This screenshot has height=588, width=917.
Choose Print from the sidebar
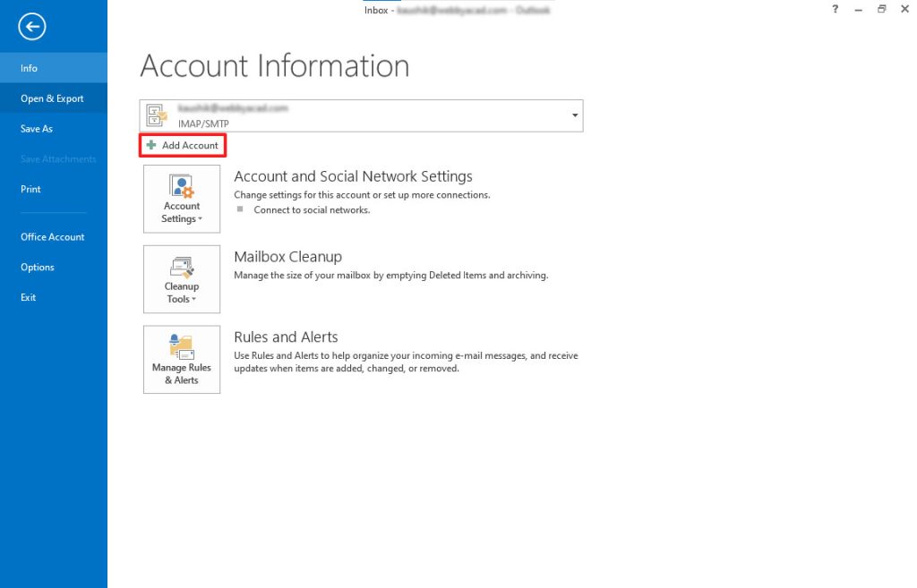[x=53, y=189]
